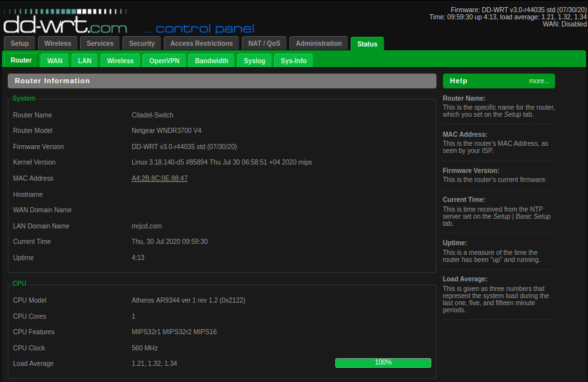Open the OpenVPN sub-tab
Image resolution: width=588 pixels, height=382 pixels.
coord(164,61)
